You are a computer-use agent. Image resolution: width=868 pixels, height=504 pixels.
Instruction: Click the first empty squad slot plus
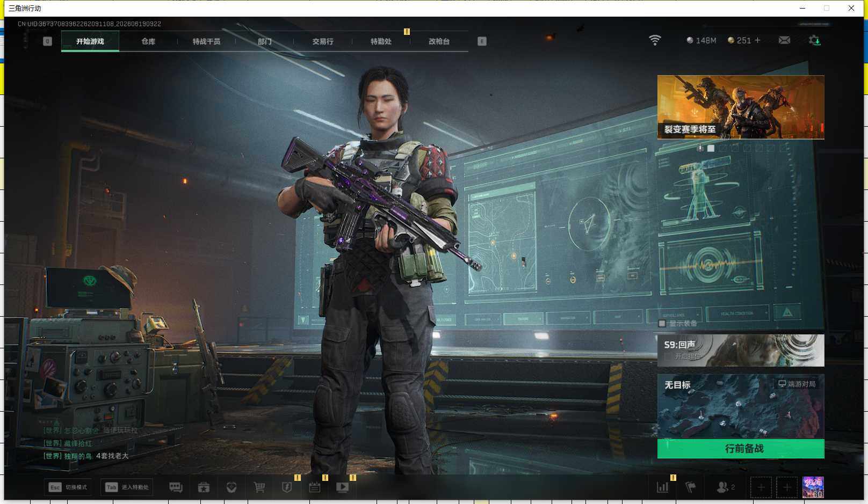coord(761,487)
